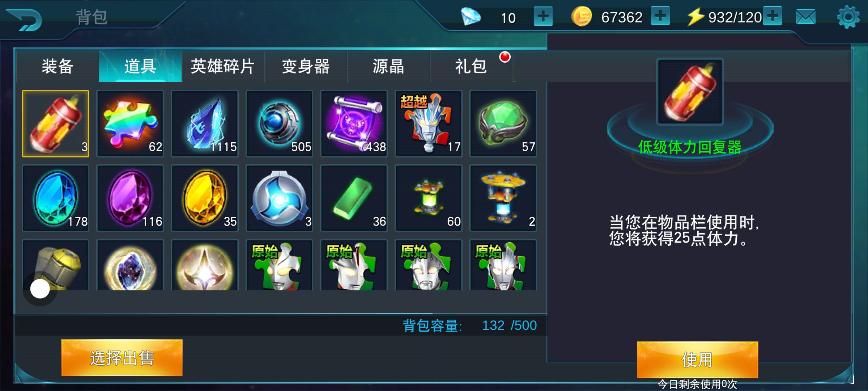Click the 选择出售 button
The width and height of the screenshot is (868, 391).
tap(122, 358)
